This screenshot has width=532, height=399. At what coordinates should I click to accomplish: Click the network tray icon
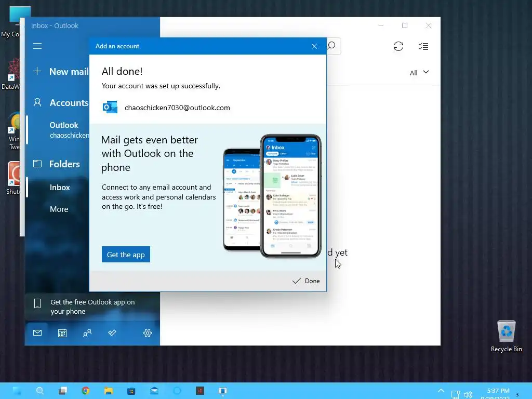click(455, 394)
